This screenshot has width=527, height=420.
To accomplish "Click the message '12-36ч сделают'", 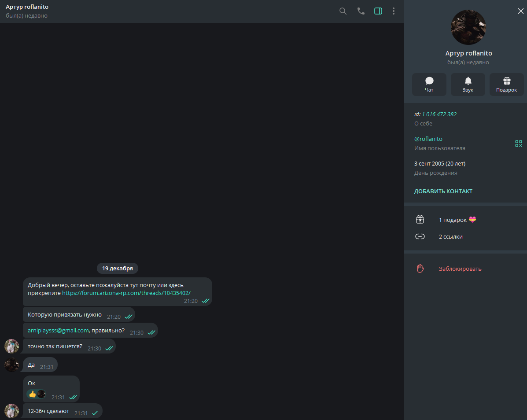I will coord(63,411).
